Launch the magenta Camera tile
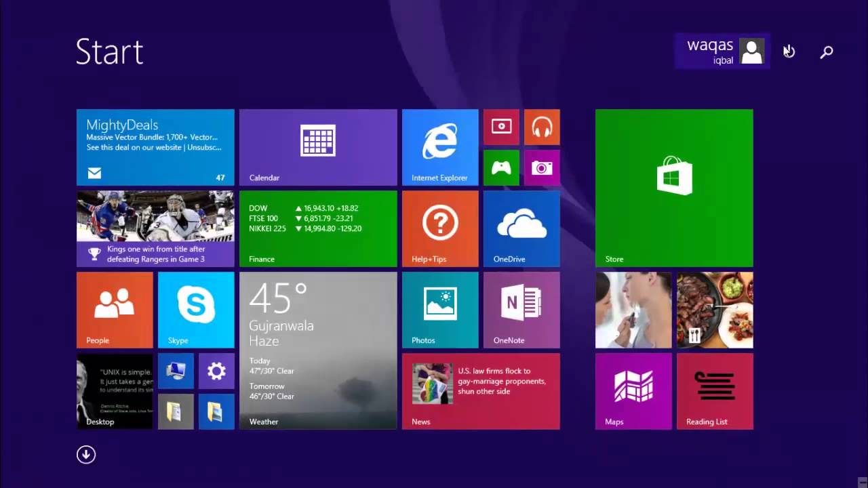This screenshot has height=488, width=868. coord(542,167)
